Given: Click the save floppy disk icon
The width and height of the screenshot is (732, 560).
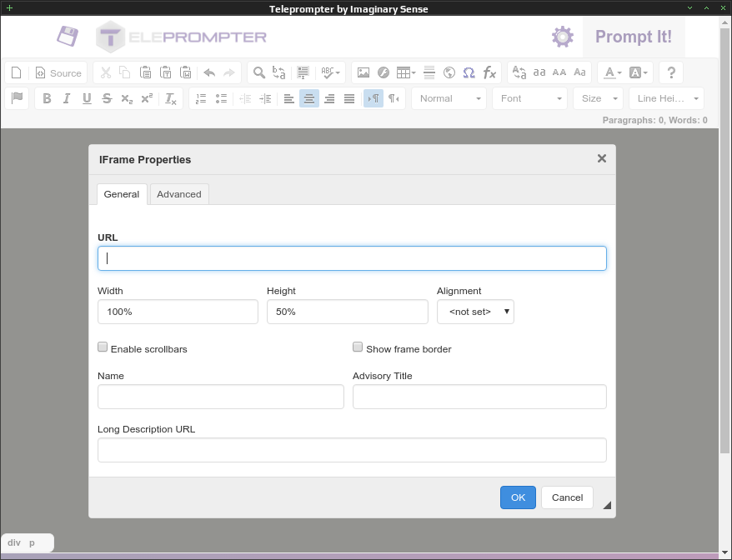Looking at the screenshot, I should click(68, 37).
